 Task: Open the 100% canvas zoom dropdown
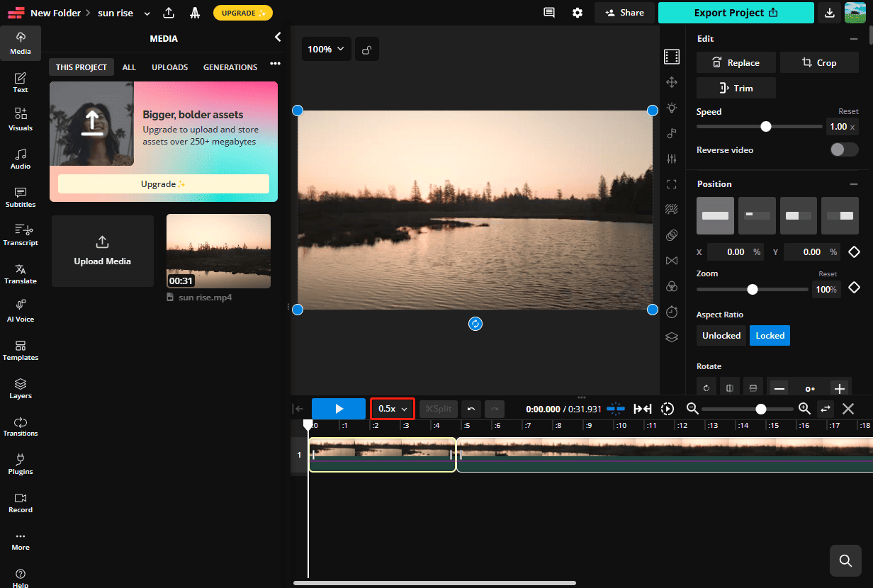click(x=326, y=49)
